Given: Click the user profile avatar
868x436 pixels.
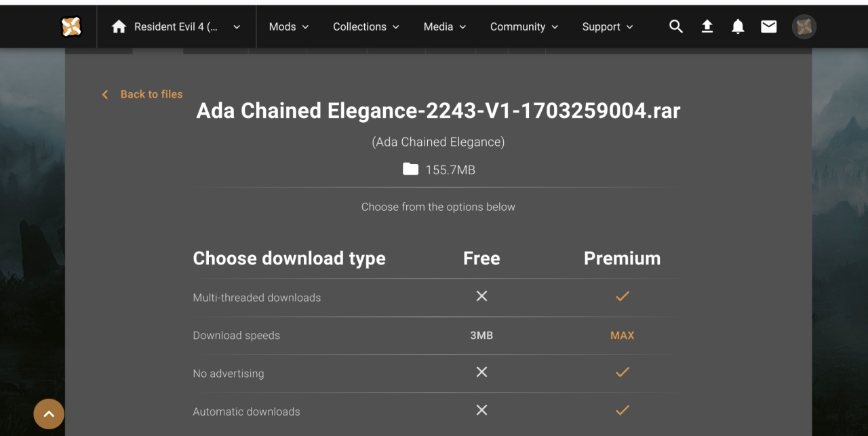Looking at the screenshot, I should [x=804, y=26].
